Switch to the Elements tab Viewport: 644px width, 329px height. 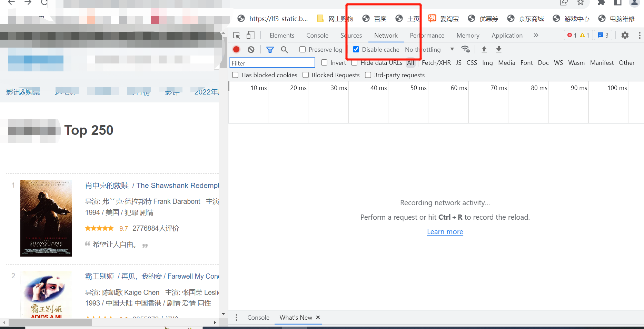tap(282, 36)
